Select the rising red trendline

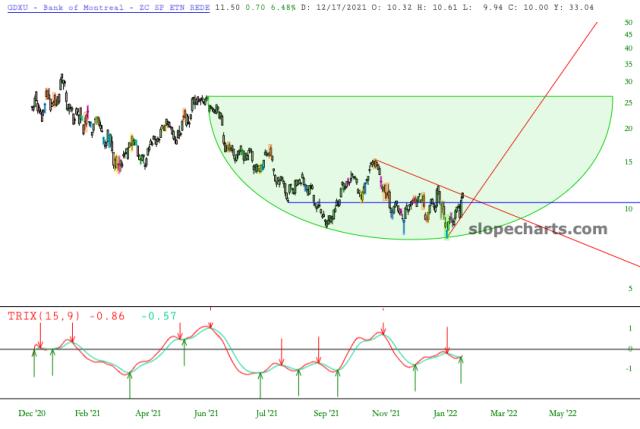(540, 100)
